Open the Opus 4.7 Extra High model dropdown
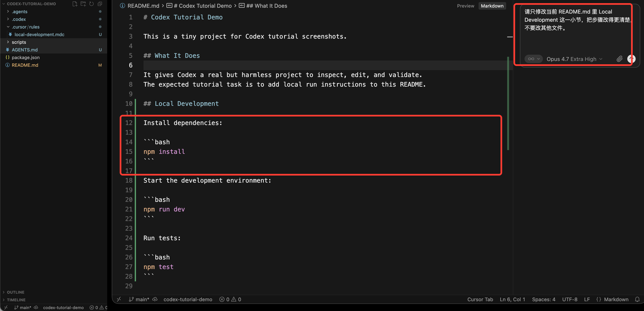This screenshot has height=311, width=644. [574, 59]
